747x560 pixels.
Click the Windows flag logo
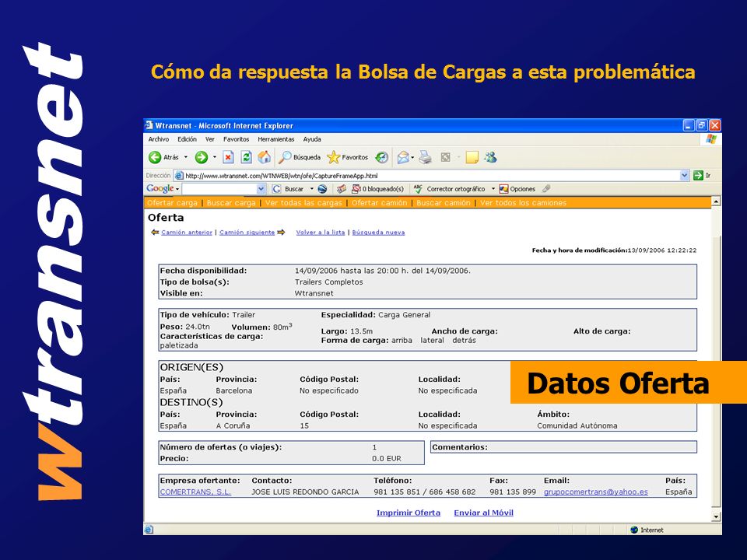pyautogui.click(x=711, y=139)
